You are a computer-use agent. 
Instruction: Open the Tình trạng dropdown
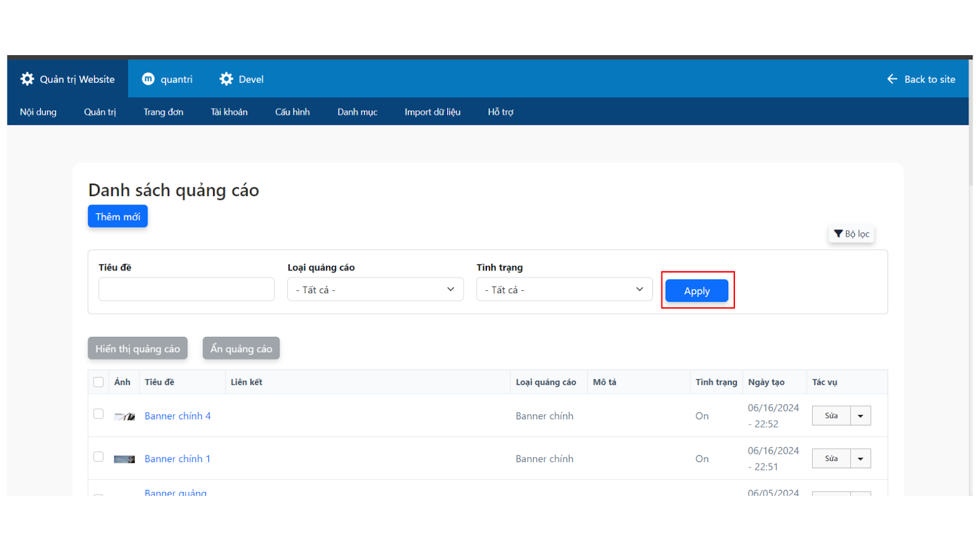click(564, 290)
